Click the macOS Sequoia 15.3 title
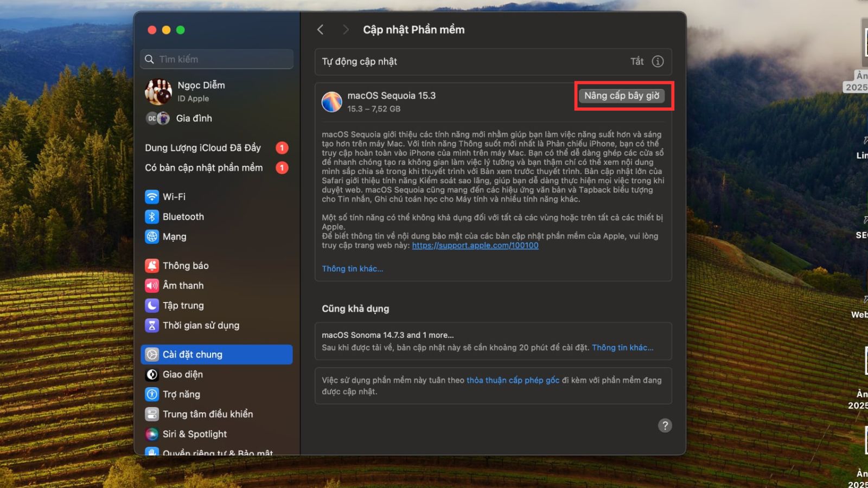868x488 pixels. pyautogui.click(x=392, y=95)
